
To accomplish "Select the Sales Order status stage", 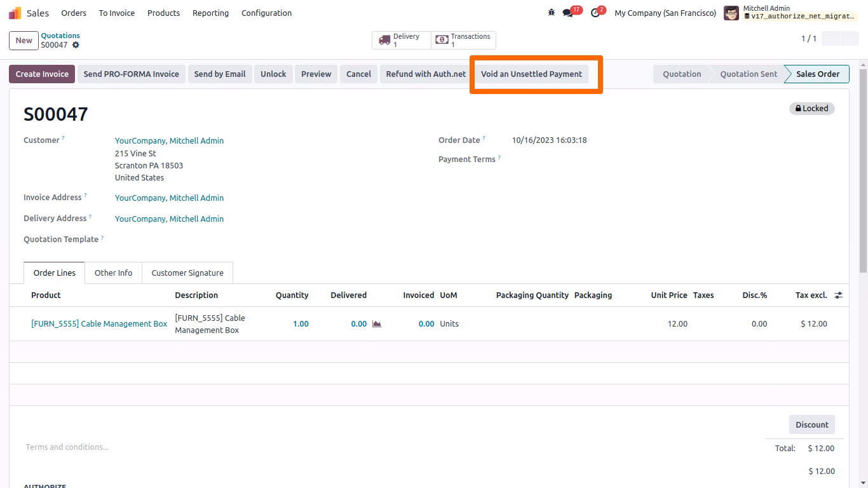I will (x=818, y=74).
